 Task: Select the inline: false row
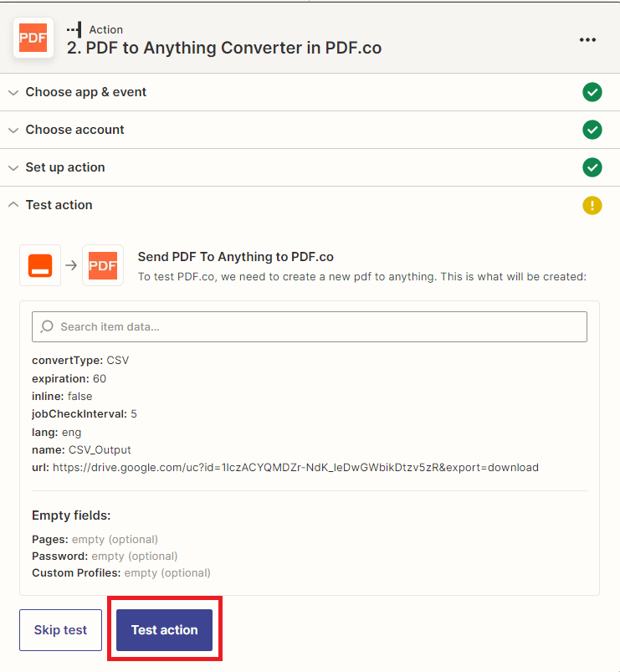point(62,396)
